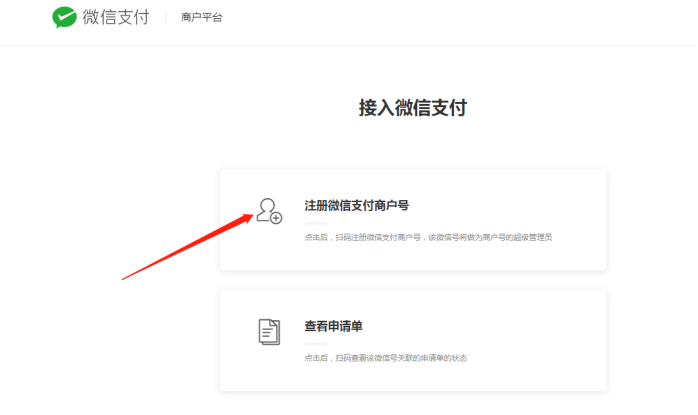This screenshot has width=698, height=415.
Task: Click the 接入微信支付 page heading
Action: click(x=412, y=108)
